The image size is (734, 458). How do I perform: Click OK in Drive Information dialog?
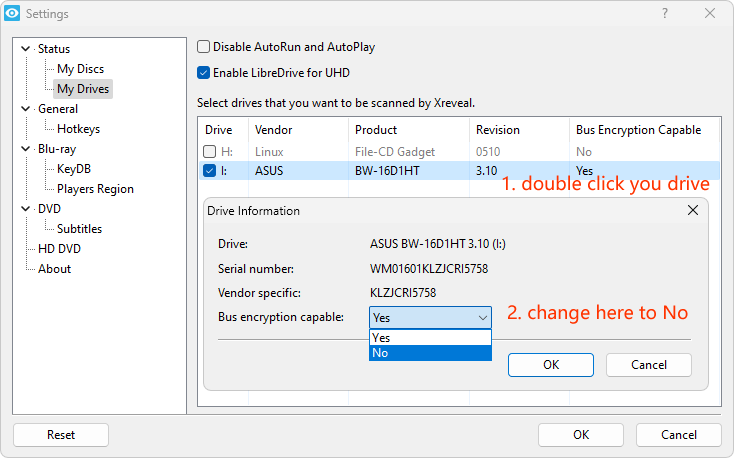point(551,365)
